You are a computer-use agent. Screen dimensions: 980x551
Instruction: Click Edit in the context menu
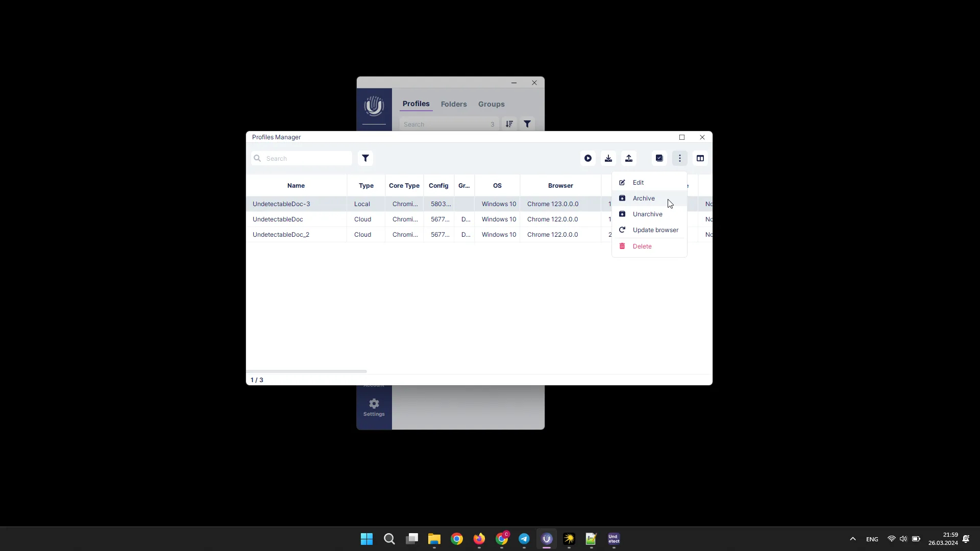tap(638, 182)
